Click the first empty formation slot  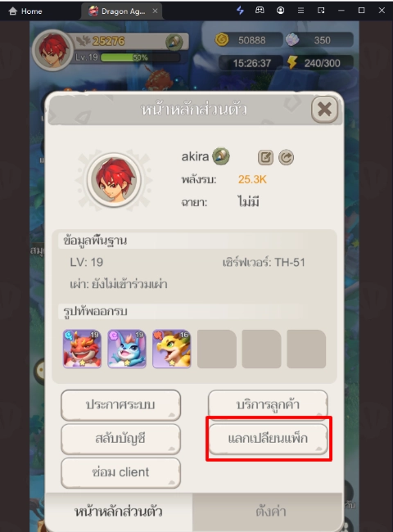[216, 349]
